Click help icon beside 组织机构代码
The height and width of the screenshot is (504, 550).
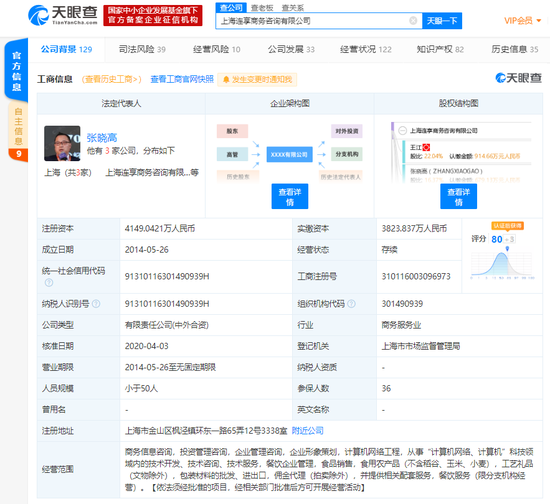(x=351, y=304)
